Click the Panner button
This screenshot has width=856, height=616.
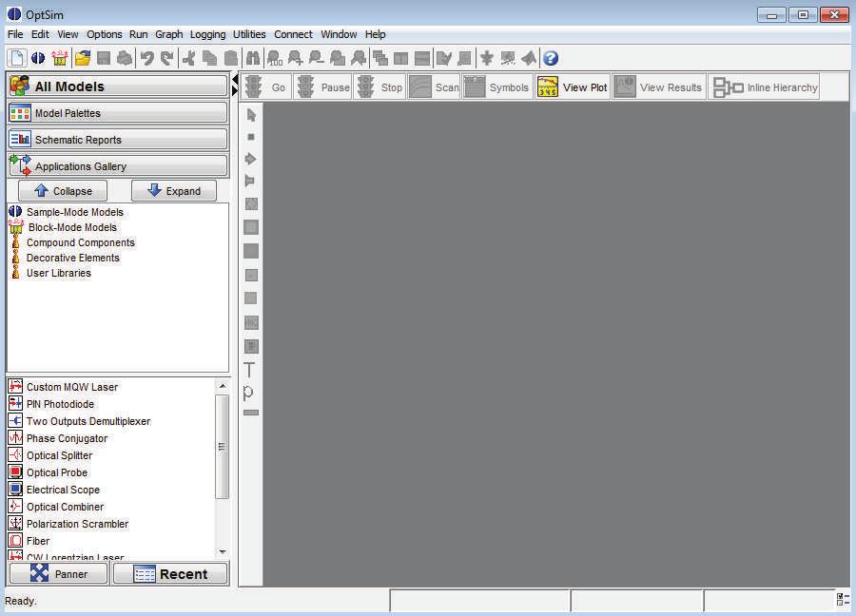59,573
